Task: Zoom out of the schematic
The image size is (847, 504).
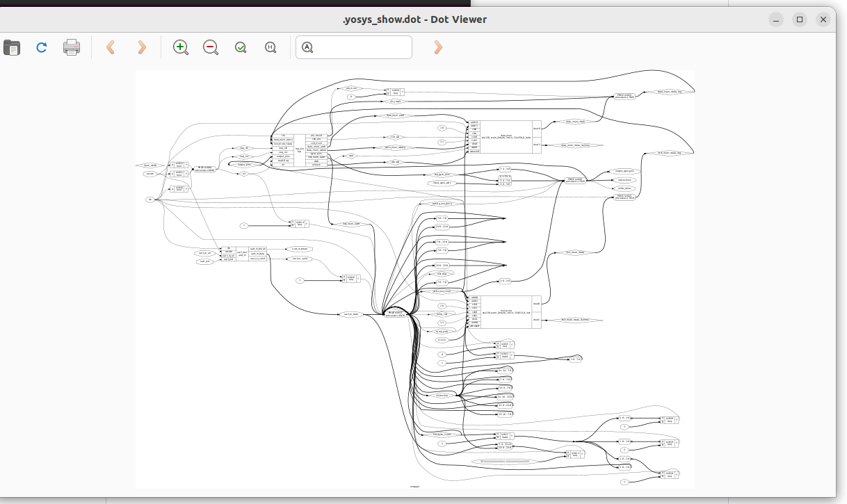Action: [x=211, y=47]
